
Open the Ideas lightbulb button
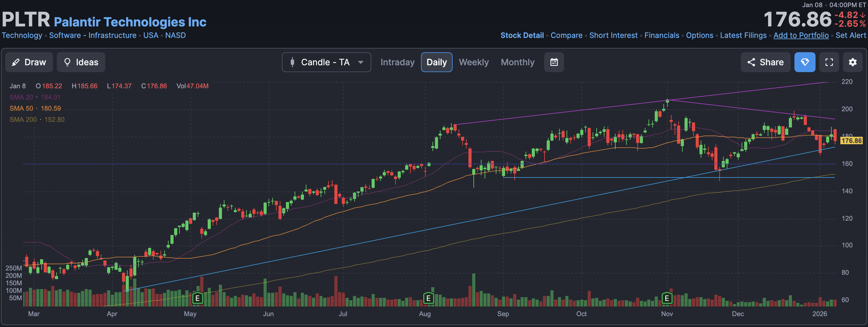(81, 62)
